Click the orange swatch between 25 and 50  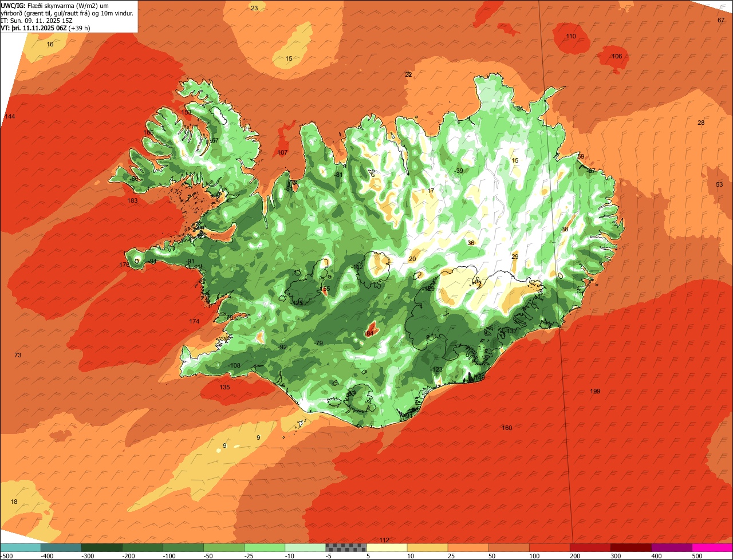[x=468, y=547]
